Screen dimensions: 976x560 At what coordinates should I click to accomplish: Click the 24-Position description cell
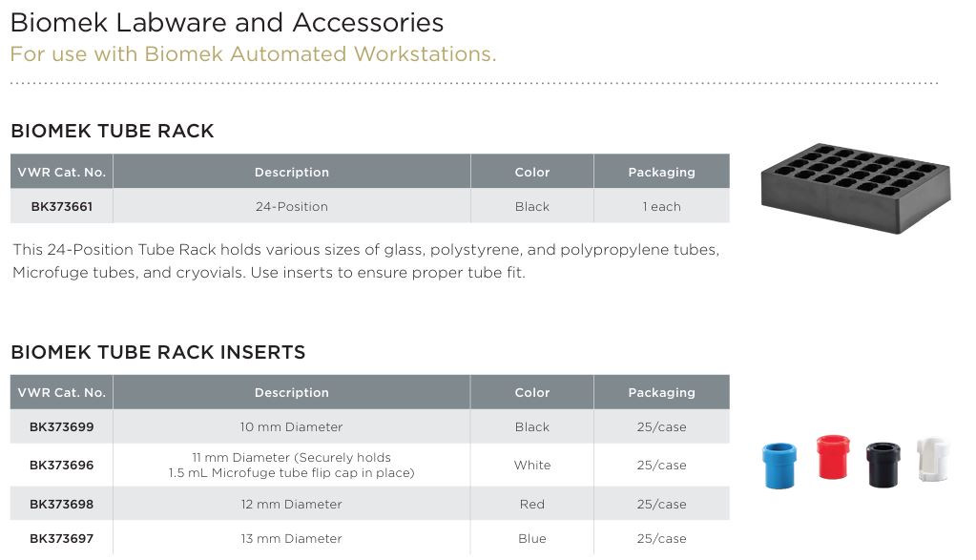[x=291, y=206]
